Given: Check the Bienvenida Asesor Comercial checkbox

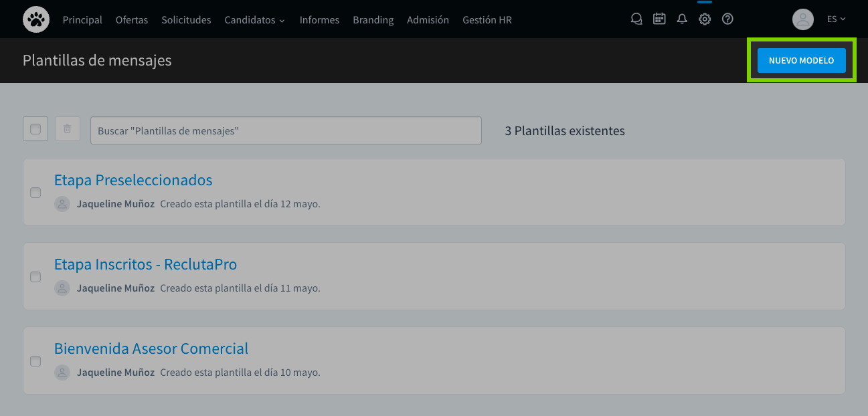Looking at the screenshot, I should (x=35, y=360).
